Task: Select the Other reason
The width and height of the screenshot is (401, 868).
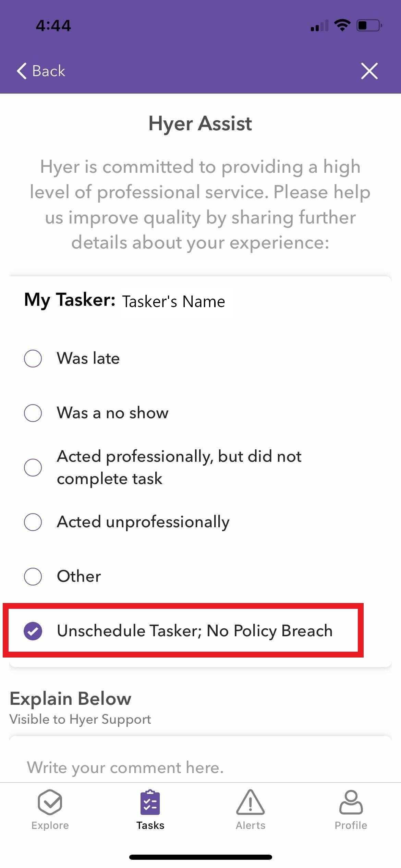Action: 33,576
